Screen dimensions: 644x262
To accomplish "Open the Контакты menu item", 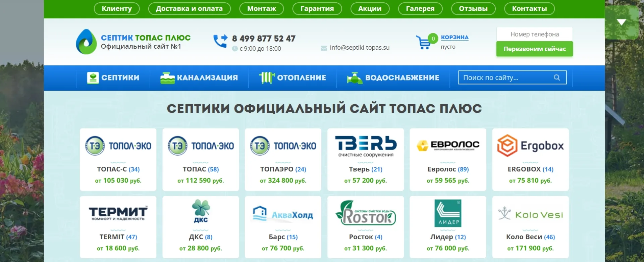I will (x=529, y=9).
